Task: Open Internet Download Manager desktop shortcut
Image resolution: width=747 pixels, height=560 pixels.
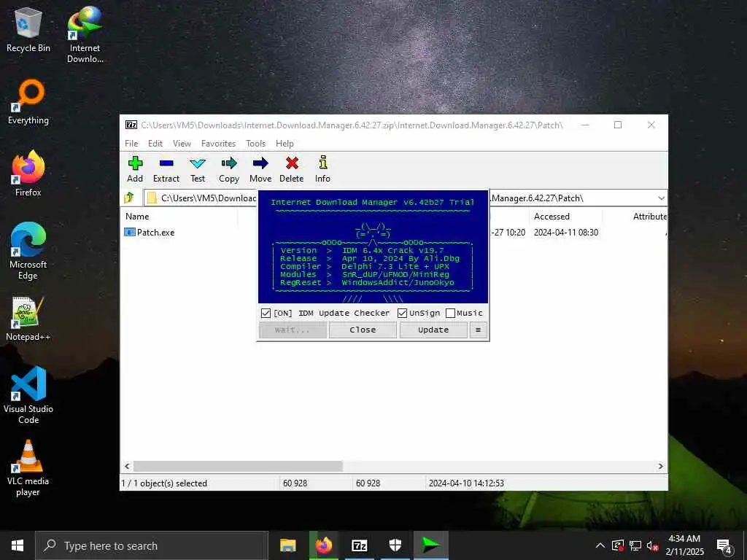Action: (85, 35)
